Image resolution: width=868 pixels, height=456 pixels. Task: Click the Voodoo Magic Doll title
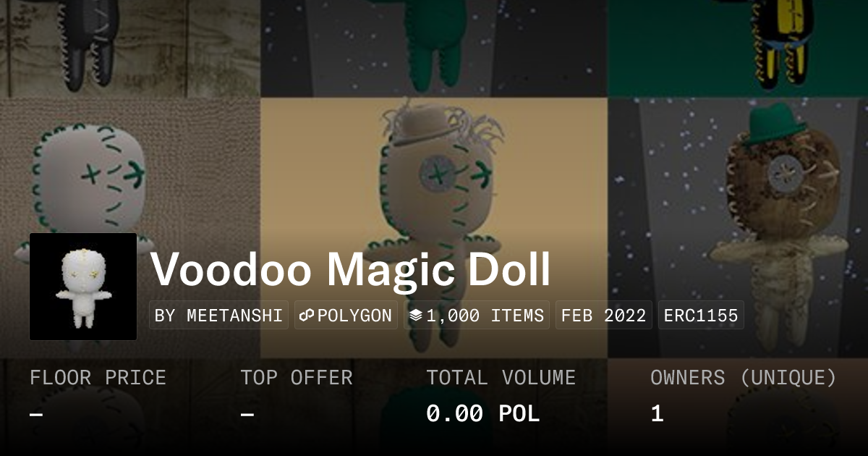(351, 269)
